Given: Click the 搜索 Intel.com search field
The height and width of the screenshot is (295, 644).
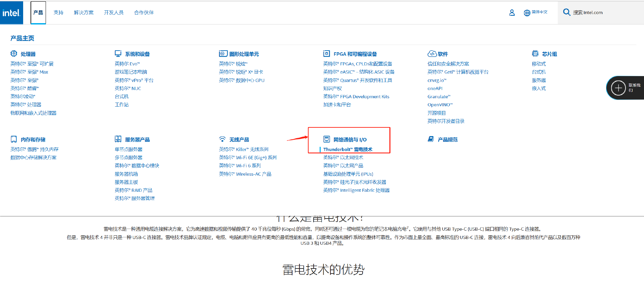Looking at the screenshot, I should [x=600, y=13].
